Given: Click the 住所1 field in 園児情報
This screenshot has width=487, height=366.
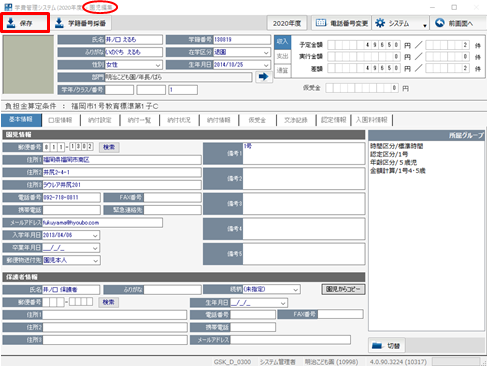Looking at the screenshot, I should coord(122,160).
